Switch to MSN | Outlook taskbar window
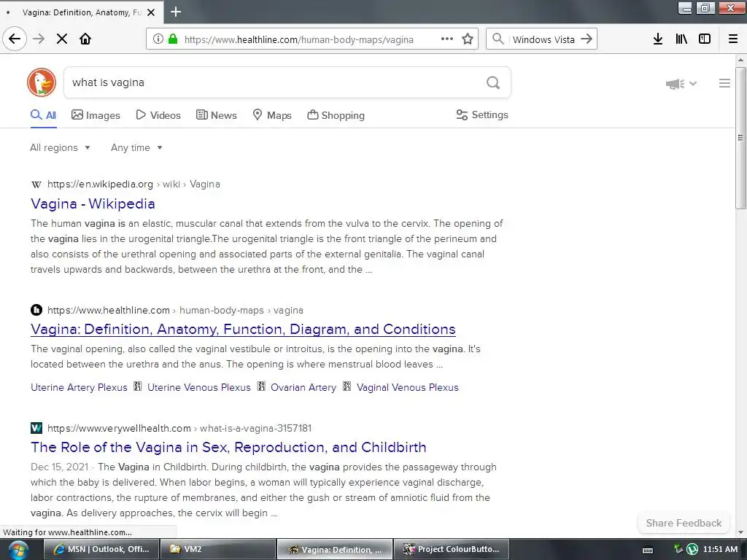 [x=101, y=550]
